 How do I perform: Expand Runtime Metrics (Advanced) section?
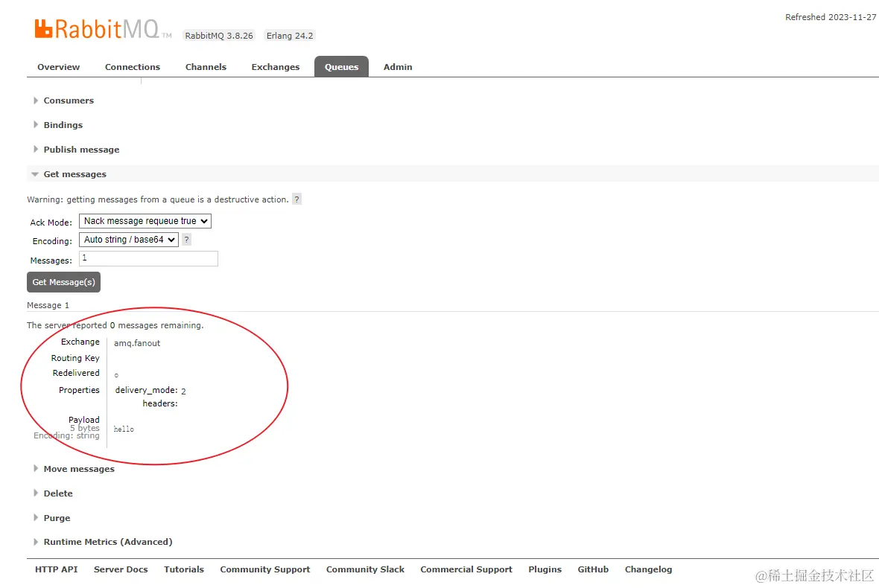(x=107, y=542)
